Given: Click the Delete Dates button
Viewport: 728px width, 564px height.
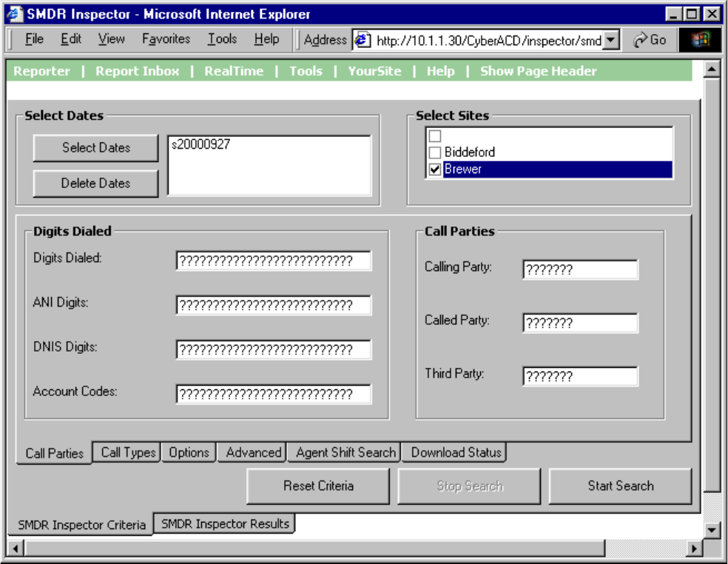Looking at the screenshot, I should (96, 184).
